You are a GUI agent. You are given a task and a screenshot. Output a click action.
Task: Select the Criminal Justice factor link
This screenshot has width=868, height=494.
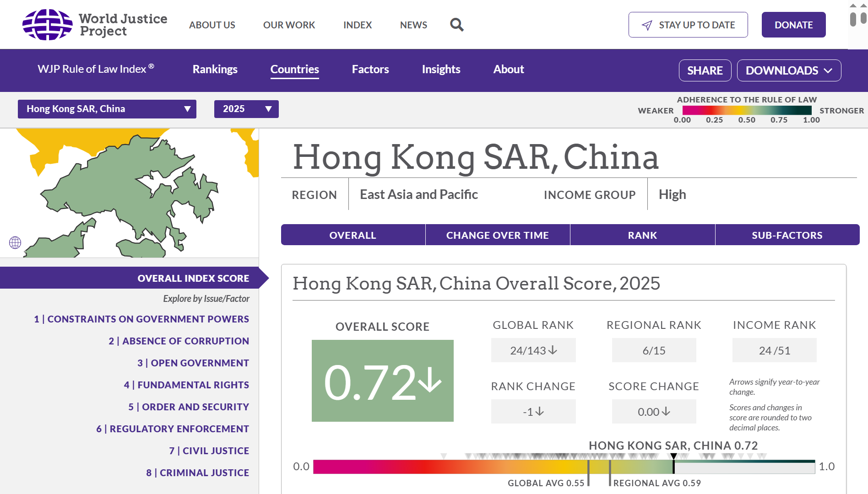(197, 473)
